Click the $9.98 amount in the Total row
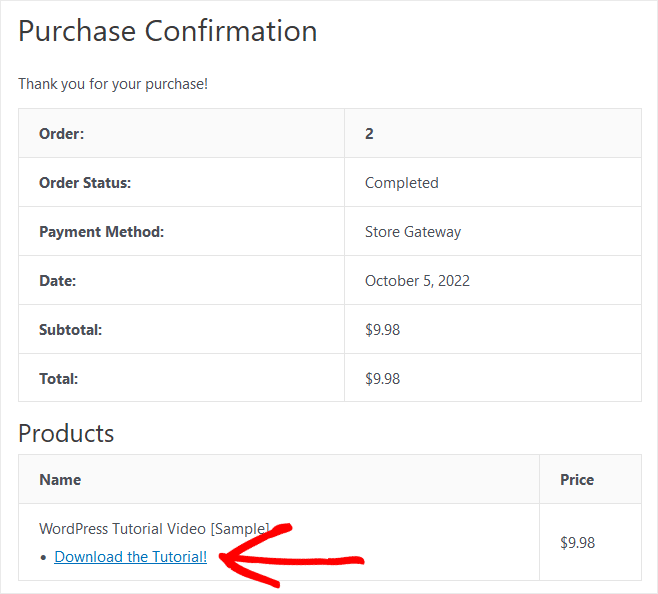Screen dimensions: 658x594 coord(382,379)
